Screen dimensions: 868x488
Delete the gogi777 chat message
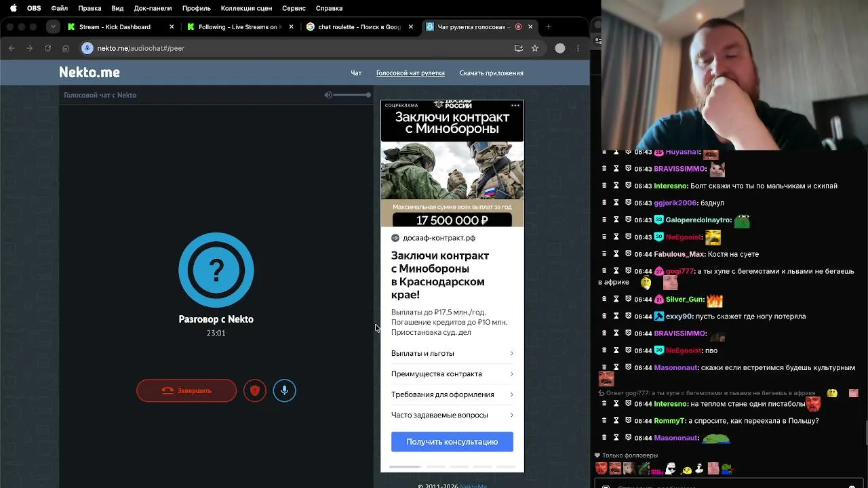[604, 270]
